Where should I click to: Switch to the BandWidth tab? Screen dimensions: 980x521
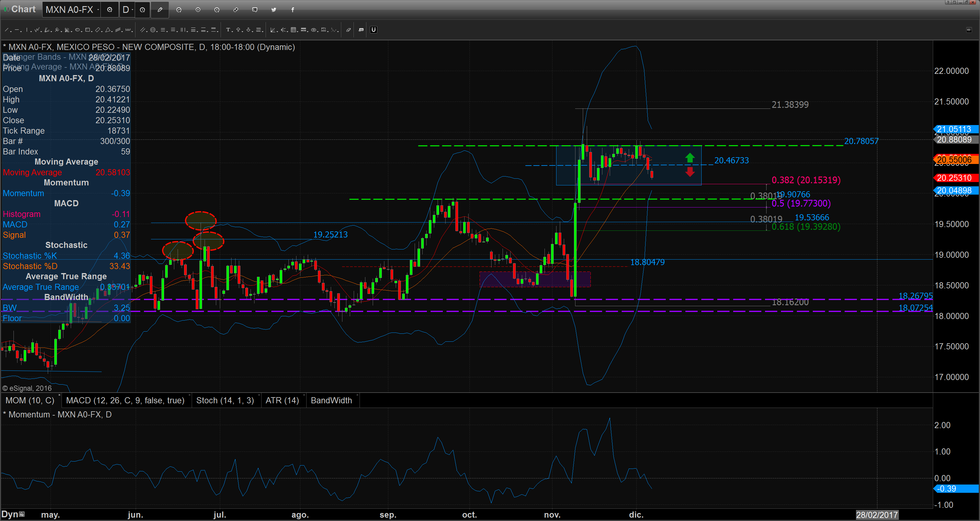pos(331,400)
